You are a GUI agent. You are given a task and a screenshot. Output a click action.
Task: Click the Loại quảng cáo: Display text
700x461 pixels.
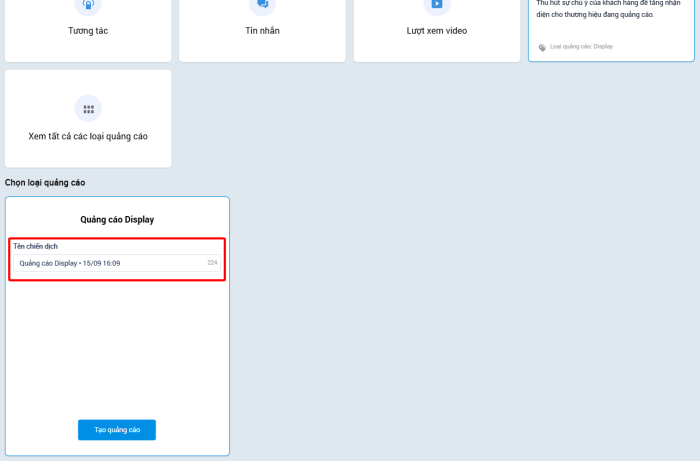point(581,47)
